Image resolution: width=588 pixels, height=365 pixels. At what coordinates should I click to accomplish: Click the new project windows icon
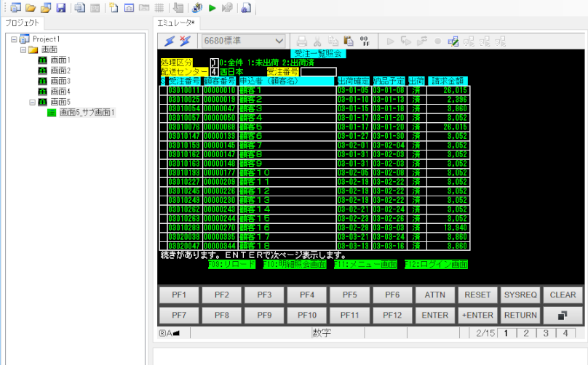click(x=15, y=7)
